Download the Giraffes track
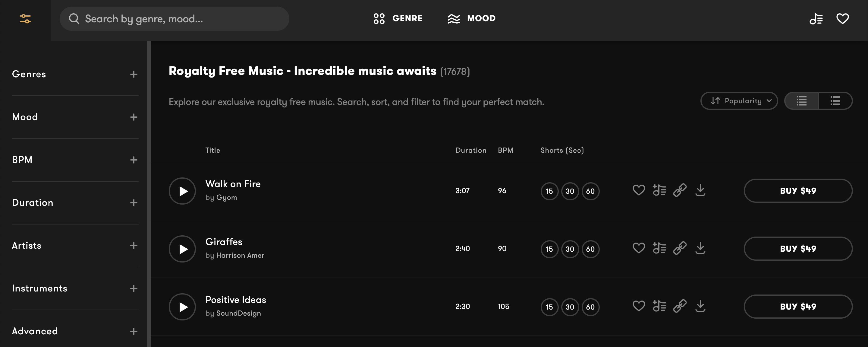 (x=700, y=249)
